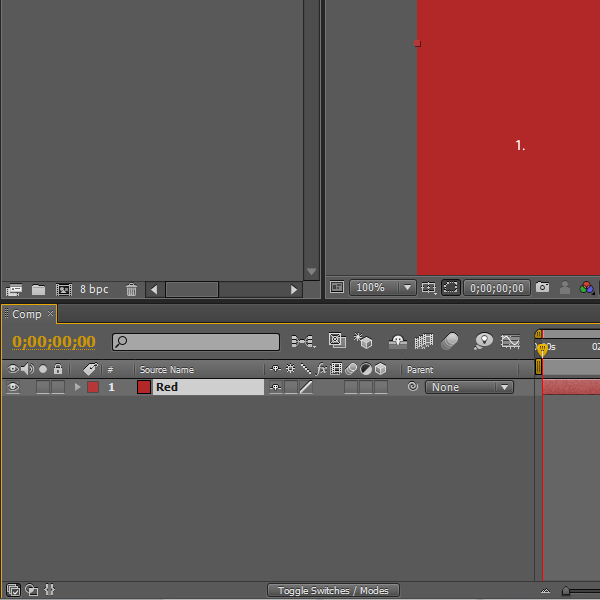The width and height of the screenshot is (600, 600).
Task: Hide the Red layer with eye toggle
Action: pyautogui.click(x=13, y=387)
